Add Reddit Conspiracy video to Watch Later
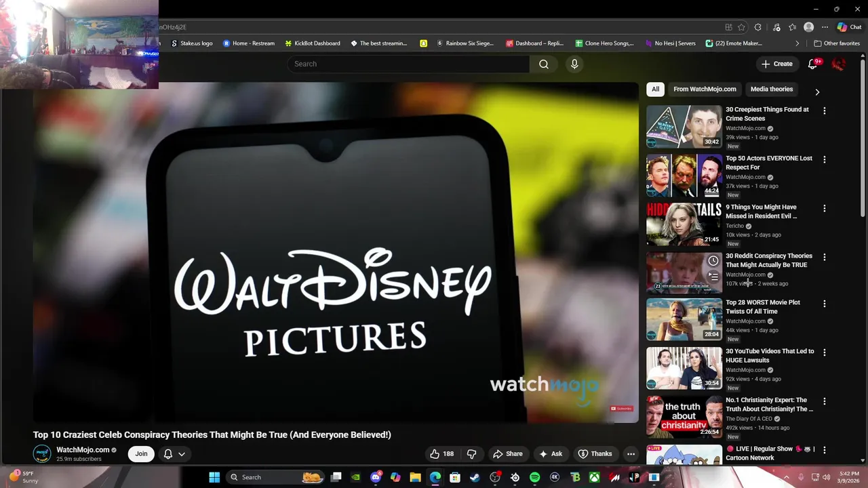Viewport: 868px width, 488px height. [x=713, y=261]
